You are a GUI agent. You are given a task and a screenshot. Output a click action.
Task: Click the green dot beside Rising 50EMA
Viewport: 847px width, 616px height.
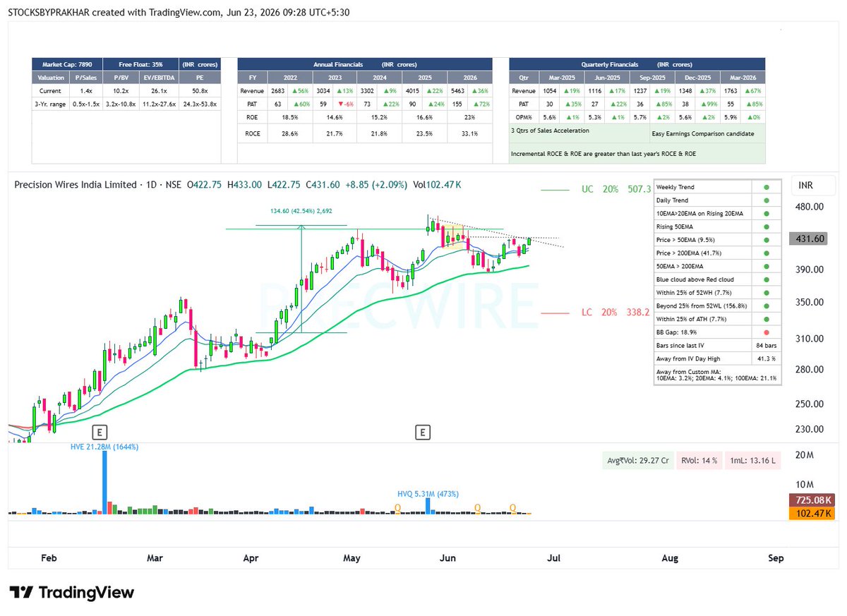coord(767,227)
